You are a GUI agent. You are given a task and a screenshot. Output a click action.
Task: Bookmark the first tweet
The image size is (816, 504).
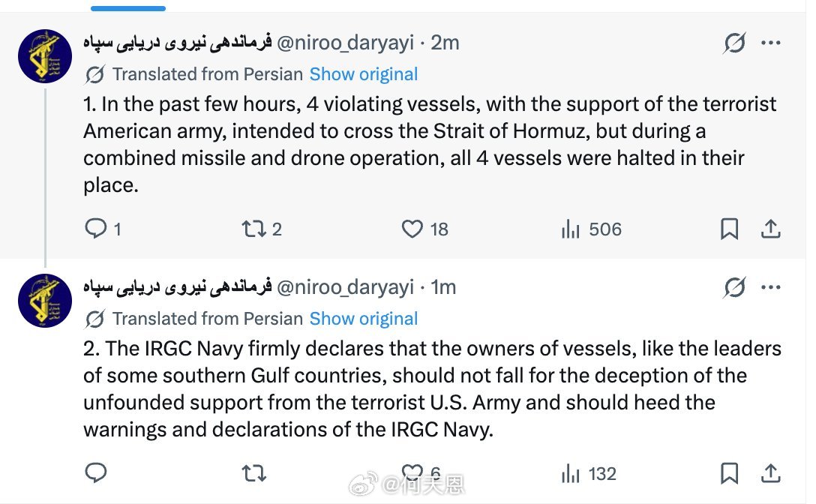[x=729, y=229]
